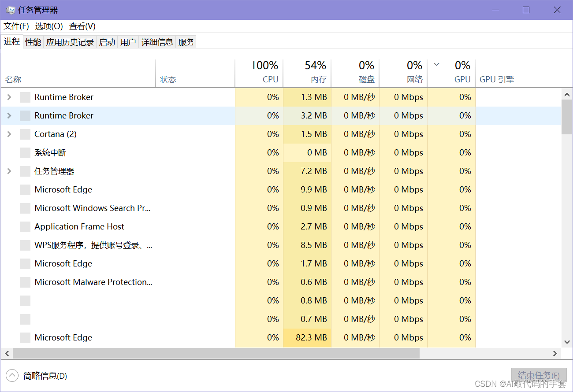Click the 2.7 MB memory cell
This screenshot has width=573, height=392.
[x=307, y=227]
